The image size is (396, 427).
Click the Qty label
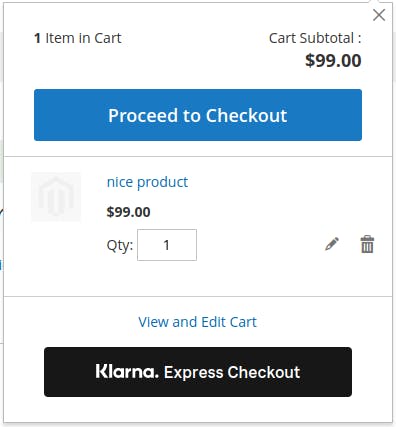coord(120,245)
